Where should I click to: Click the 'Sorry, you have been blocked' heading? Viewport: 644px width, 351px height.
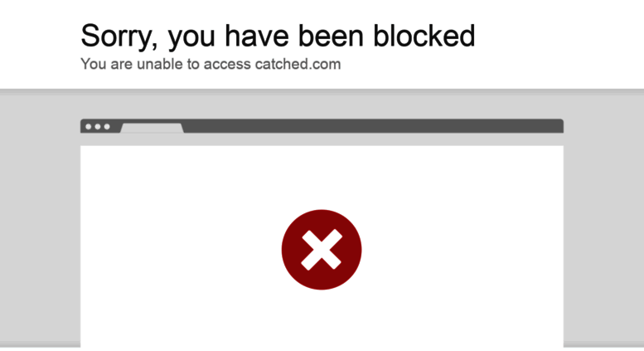tap(278, 37)
